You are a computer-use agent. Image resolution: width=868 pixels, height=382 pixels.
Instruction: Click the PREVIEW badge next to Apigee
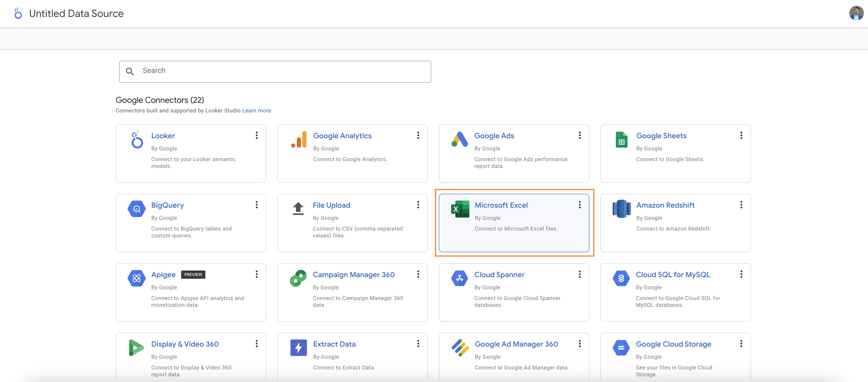(193, 275)
